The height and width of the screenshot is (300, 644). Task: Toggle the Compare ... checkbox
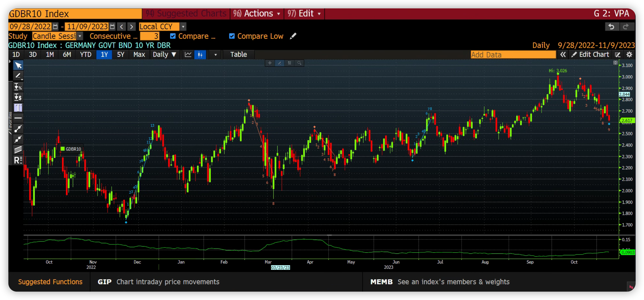173,36
